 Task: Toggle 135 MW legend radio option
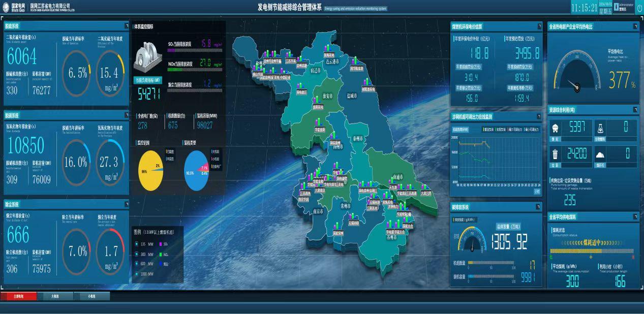[x=136, y=244]
